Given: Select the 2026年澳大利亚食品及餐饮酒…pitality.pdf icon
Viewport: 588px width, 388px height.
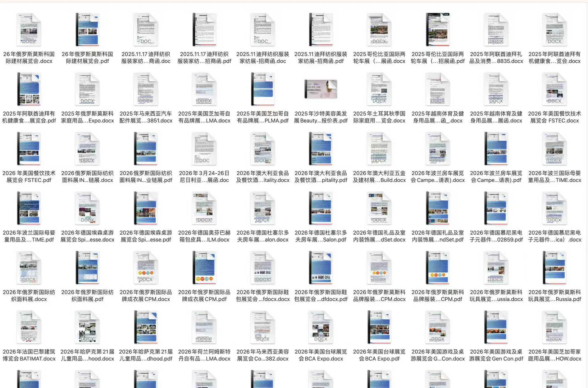Looking at the screenshot, I should pyautogui.click(x=321, y=149).
